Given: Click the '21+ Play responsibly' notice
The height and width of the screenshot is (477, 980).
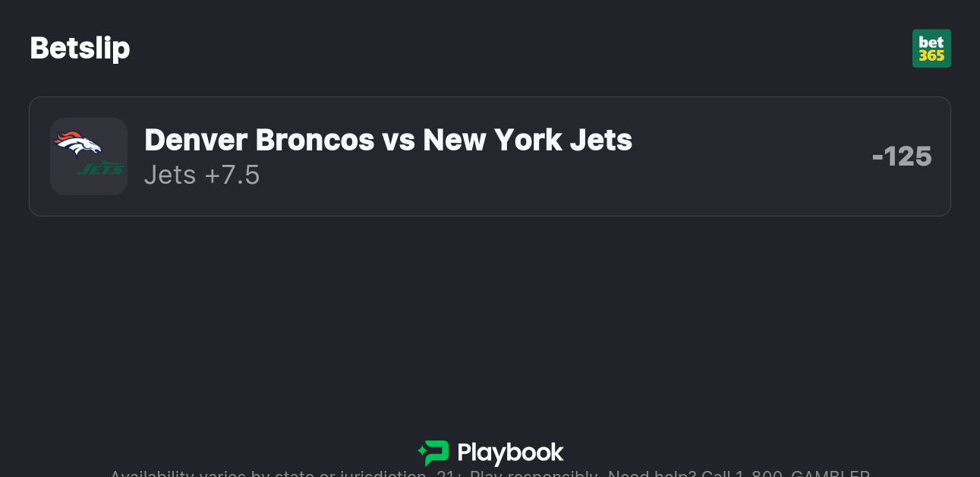Looking at the screenshot, I should 518,474.
